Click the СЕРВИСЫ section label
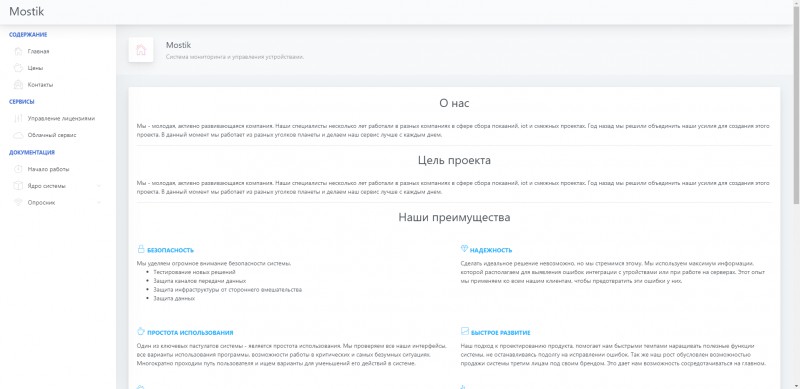 pyautogui.click(x=22, y=102)
